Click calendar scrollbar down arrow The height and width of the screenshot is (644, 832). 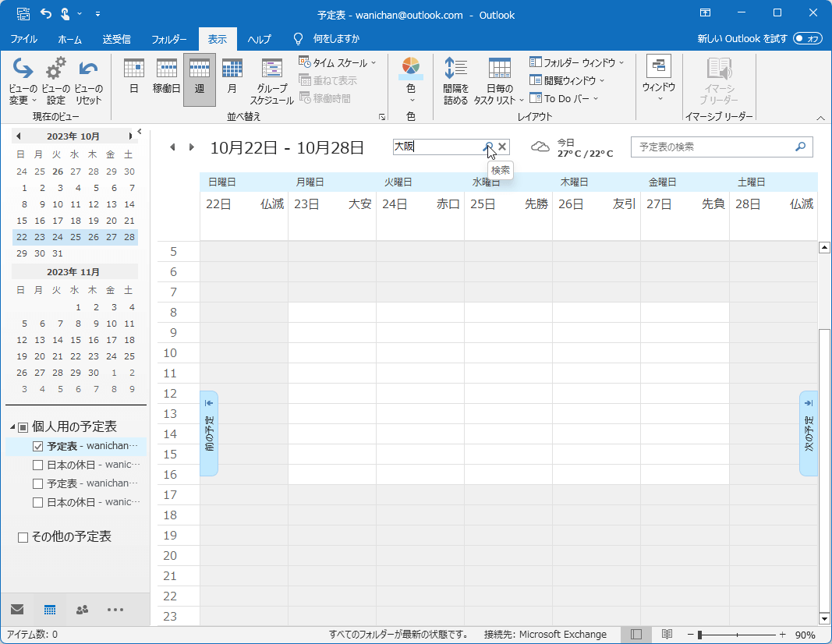[824, 618]
